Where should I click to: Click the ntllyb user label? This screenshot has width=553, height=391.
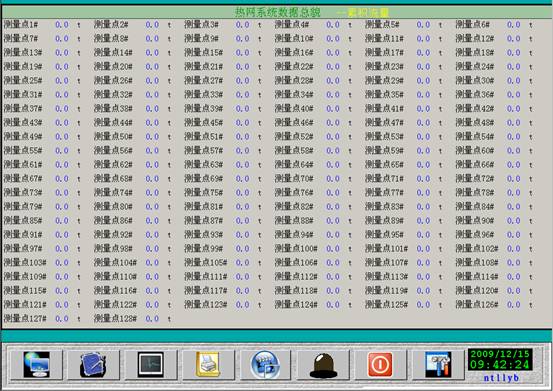501,378
